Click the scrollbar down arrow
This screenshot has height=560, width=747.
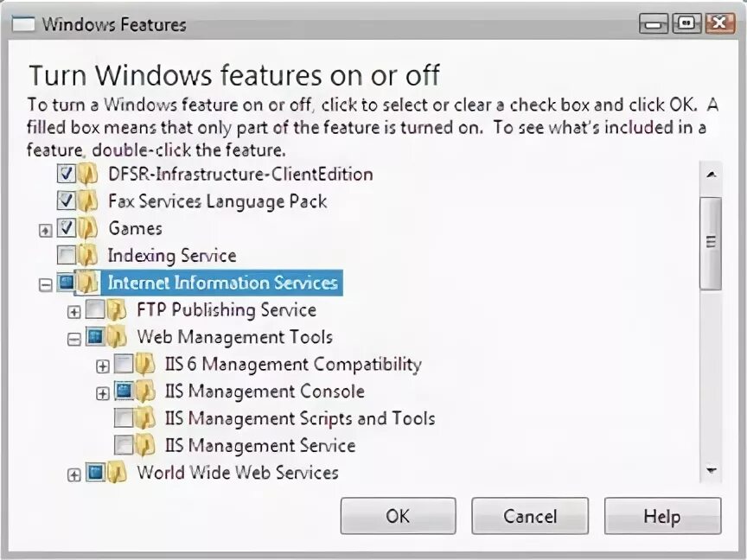click(x=711, y=471)
